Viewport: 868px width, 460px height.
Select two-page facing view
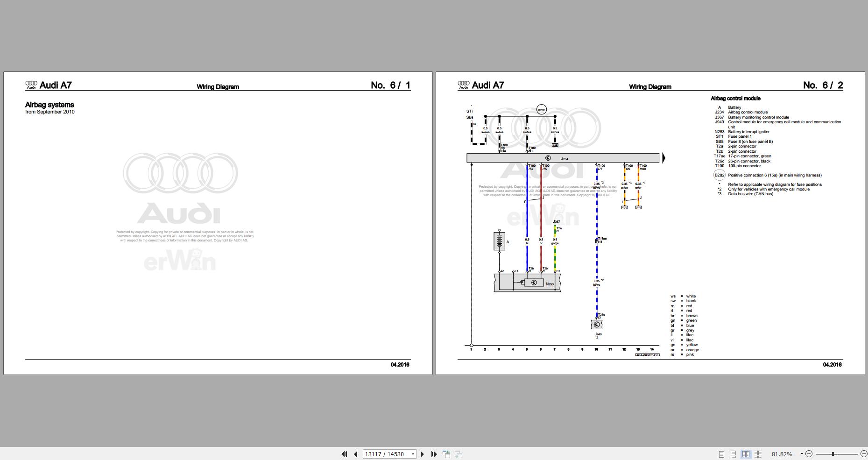(x=746, y=454)
